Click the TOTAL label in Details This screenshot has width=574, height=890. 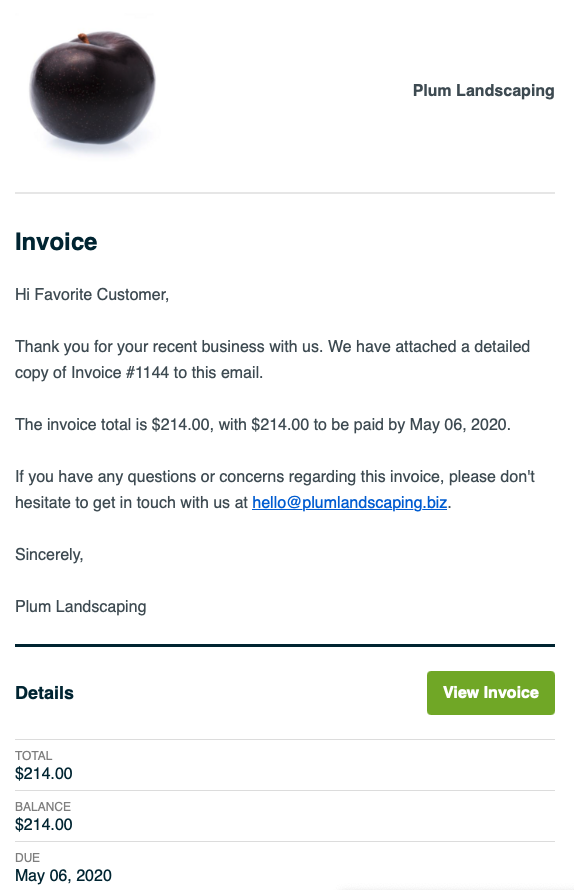[x=33, y=755]
